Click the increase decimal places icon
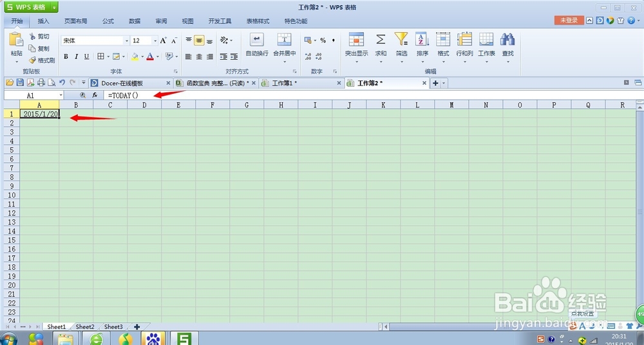Screen dimensions: 644x345 [x=308, y=57]
